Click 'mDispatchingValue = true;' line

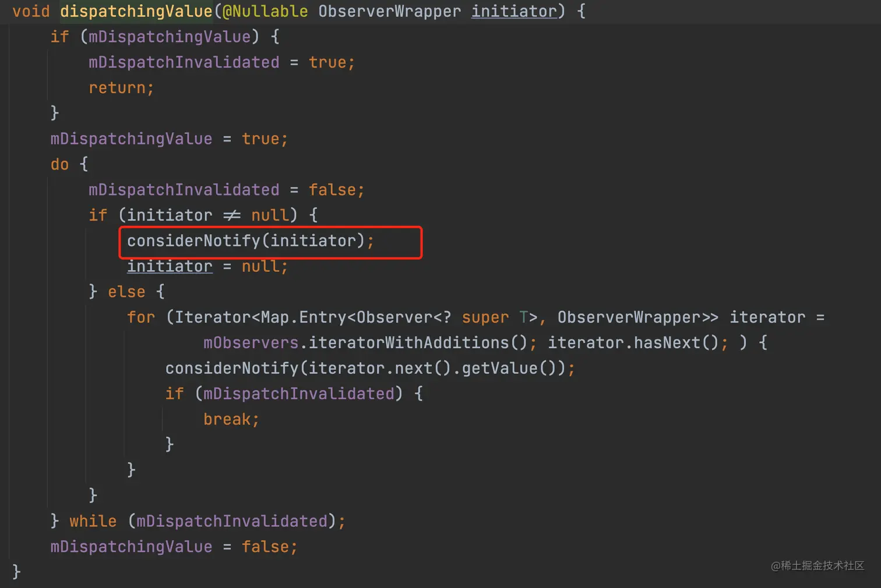[x=169, y=139]
